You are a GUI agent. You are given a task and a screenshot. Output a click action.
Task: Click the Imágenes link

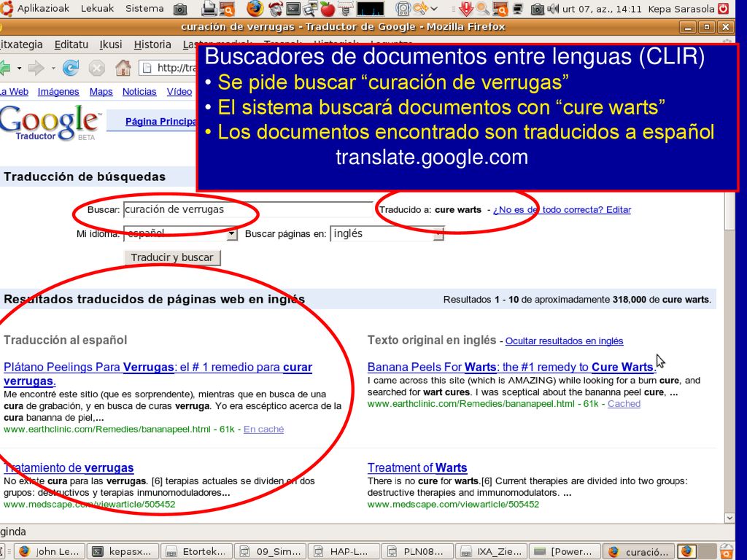click(x=58, y=91)
